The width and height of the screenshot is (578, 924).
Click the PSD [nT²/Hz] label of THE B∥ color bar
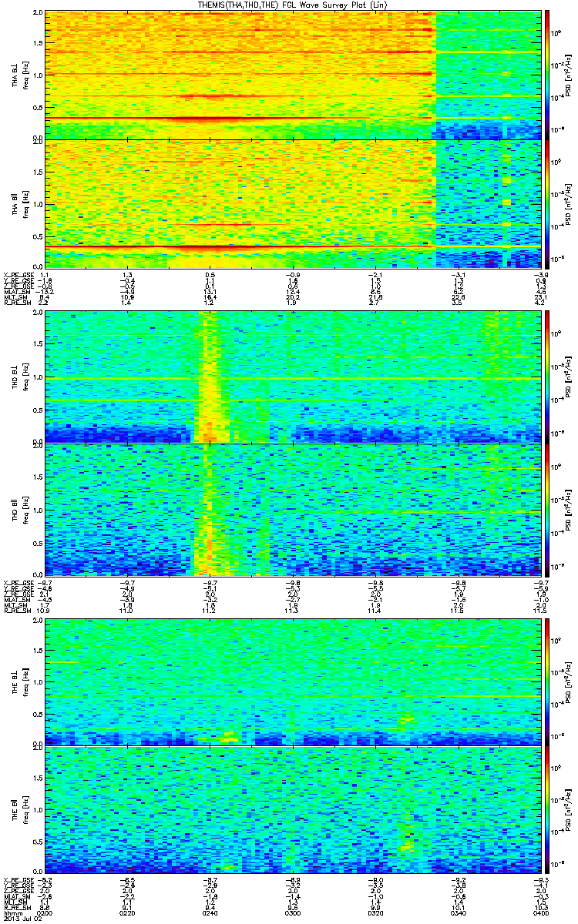click(568, 811)
